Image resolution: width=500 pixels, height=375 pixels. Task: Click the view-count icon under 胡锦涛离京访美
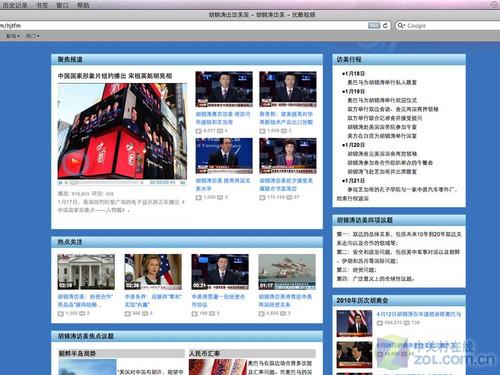[x=198, y=131]
